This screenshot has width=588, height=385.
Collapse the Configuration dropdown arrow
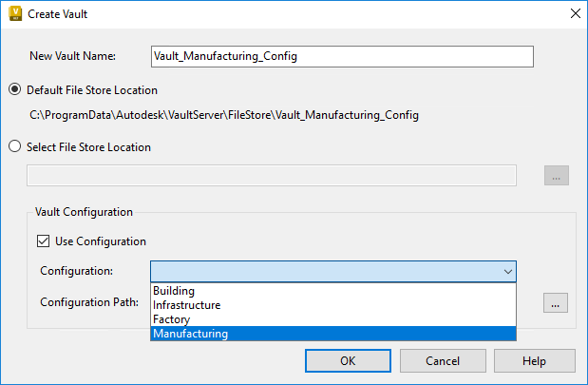click(507, 272)
